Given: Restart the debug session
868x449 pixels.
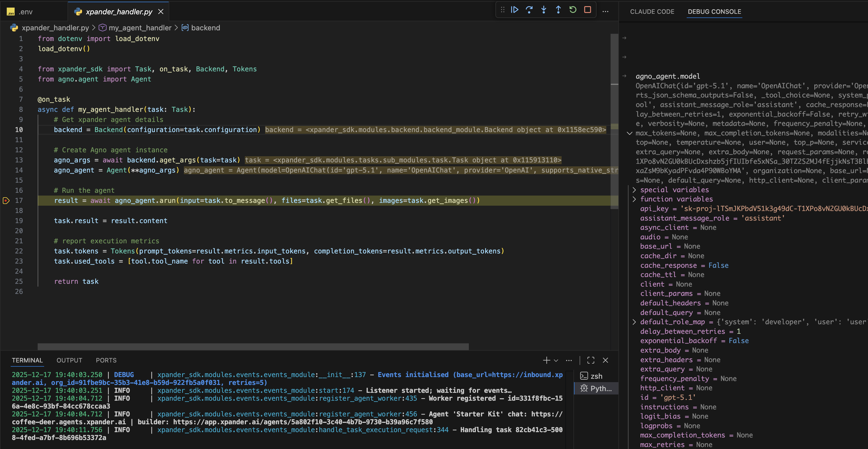Looking at the screenshot, I should pos(573,10).
